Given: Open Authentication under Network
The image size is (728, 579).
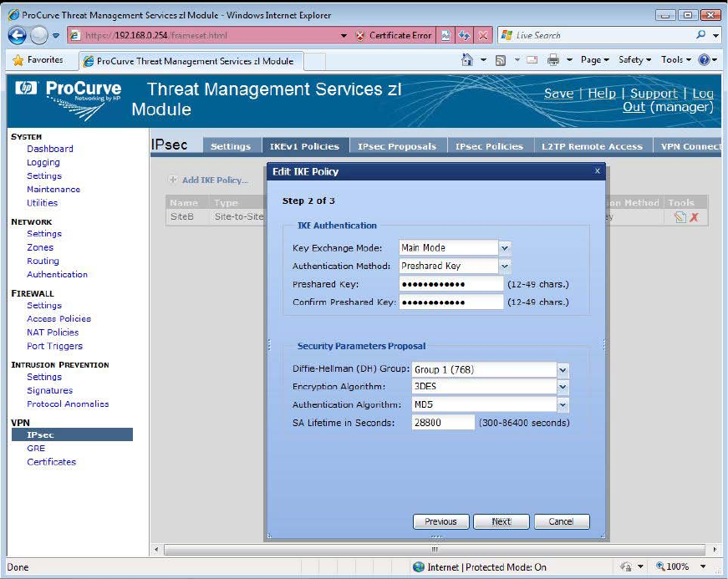Looking at the screenshot, I should pyautogui.click(x=57, y=274).
